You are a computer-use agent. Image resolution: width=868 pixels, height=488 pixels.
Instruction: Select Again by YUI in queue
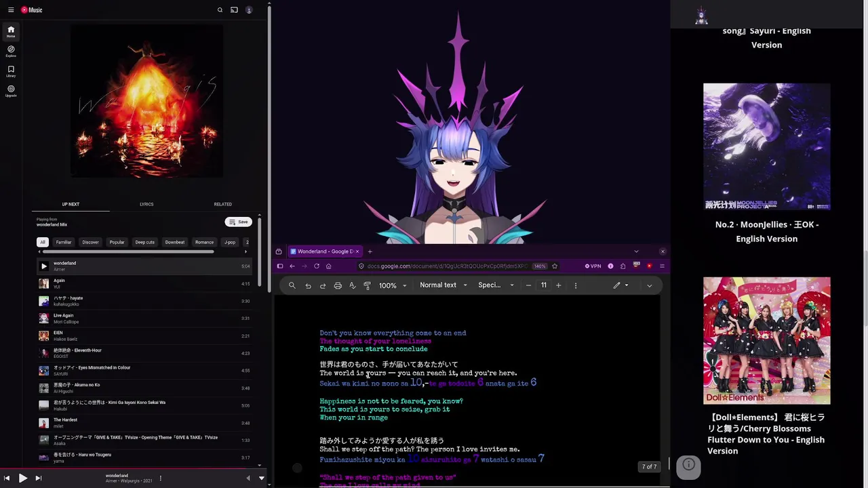pos(144,283)
